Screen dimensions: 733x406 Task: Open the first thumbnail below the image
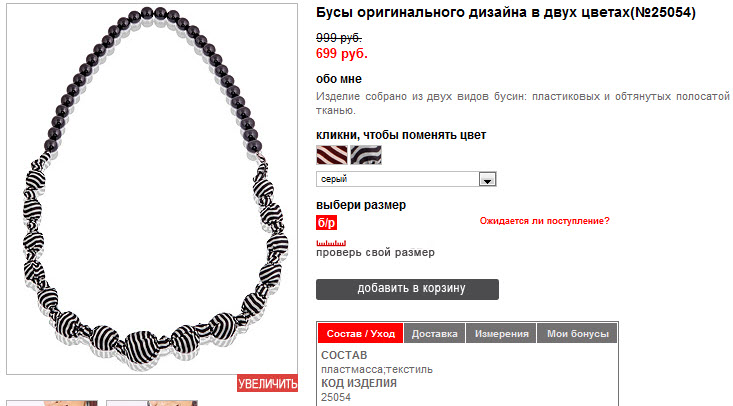click(52, 403)
